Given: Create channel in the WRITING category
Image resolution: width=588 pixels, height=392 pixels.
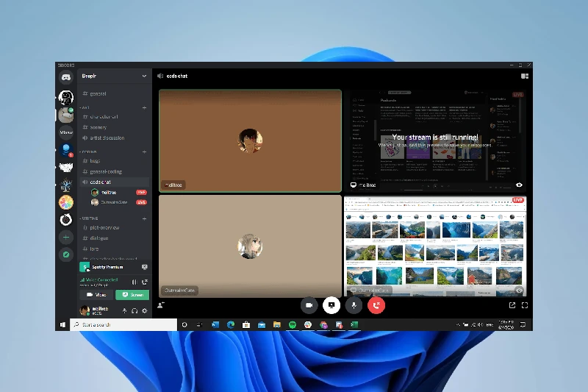Looking at the screenshot, I should point(144,218).
